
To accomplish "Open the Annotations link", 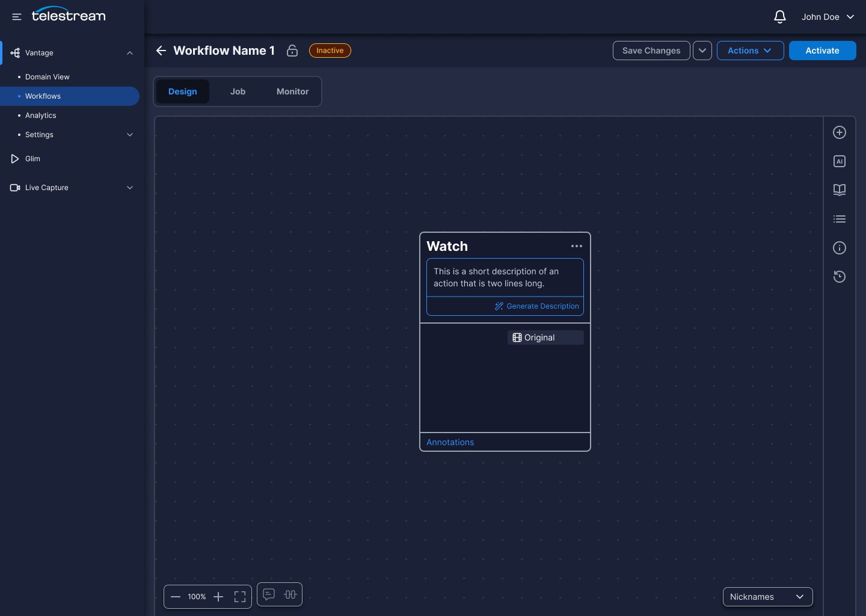I will click(450, 442).
